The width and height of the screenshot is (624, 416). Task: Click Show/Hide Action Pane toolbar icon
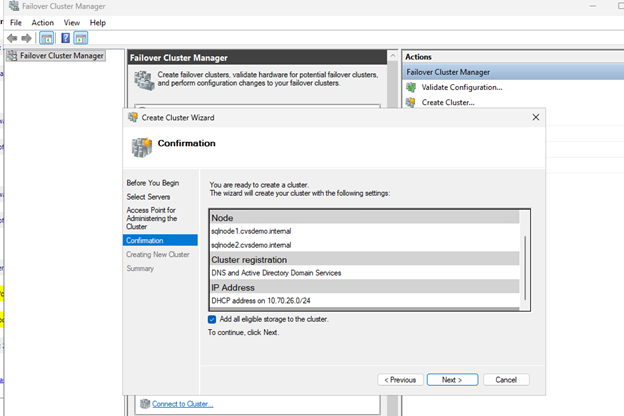point(81,38)
